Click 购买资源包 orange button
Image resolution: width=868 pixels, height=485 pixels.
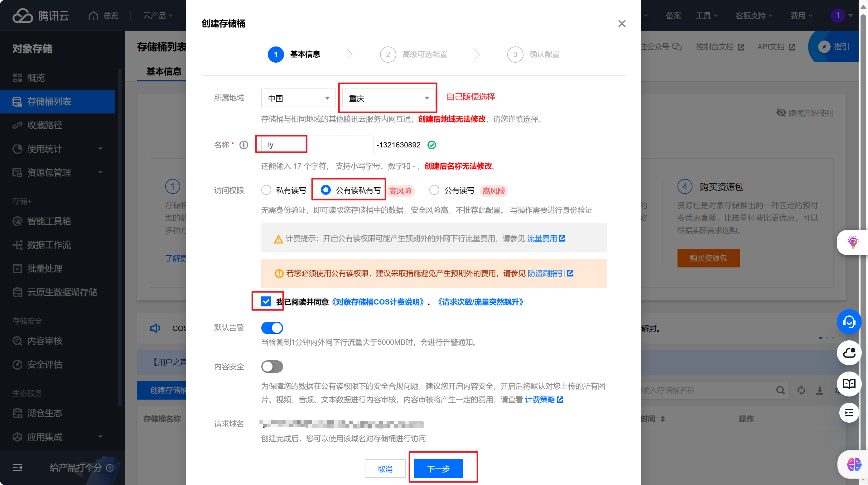[708, 258]
